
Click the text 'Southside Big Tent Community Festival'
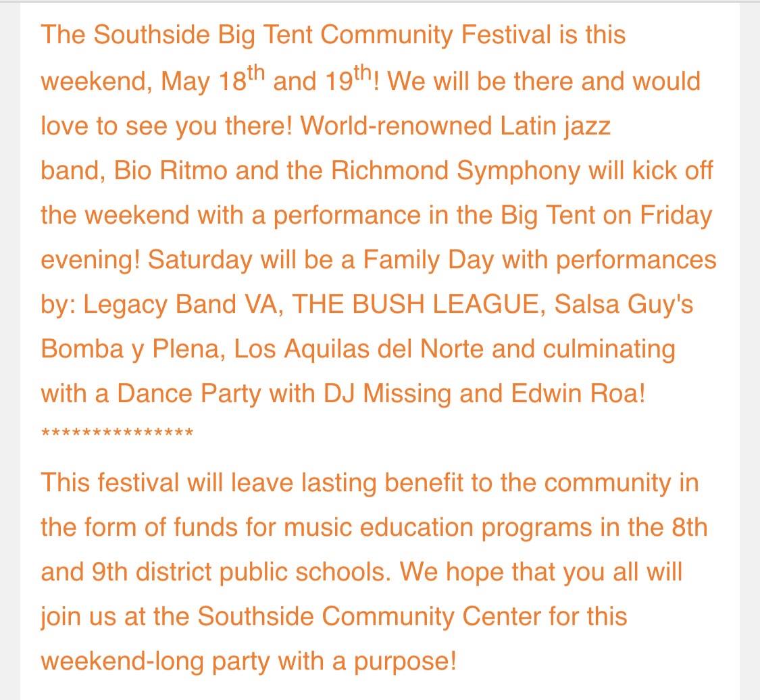[x=322, y=35]
